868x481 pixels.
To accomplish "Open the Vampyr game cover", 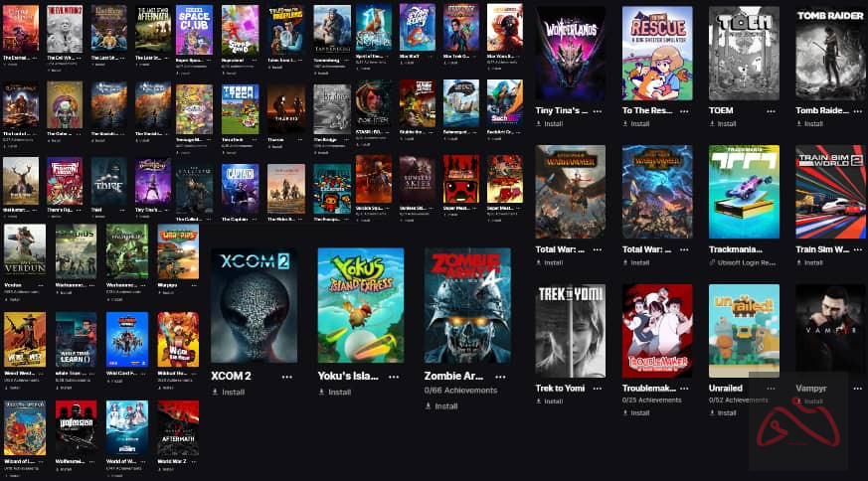I will coord(830,331).
